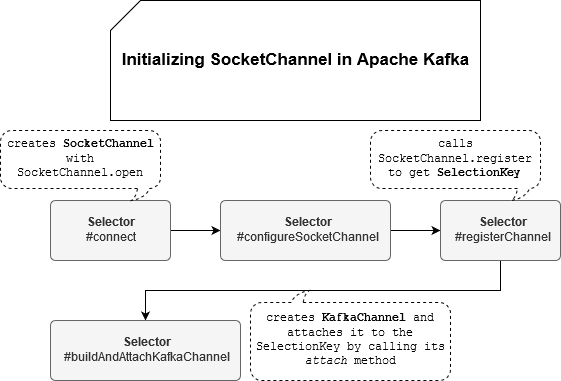Click the italic 'attach' word
The height and width of the screenshot is (381, 561).
(x=326, y=360)
